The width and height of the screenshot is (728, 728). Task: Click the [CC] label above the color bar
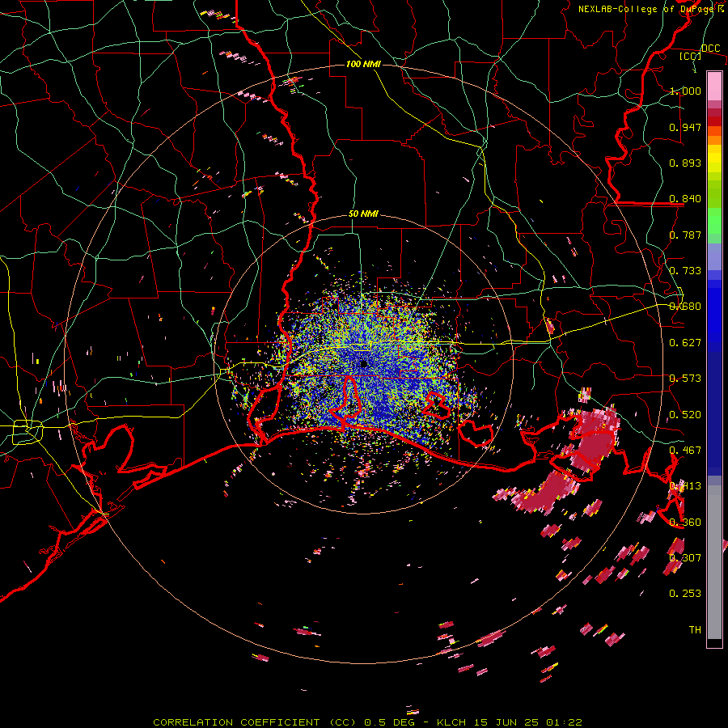point(691,56)
